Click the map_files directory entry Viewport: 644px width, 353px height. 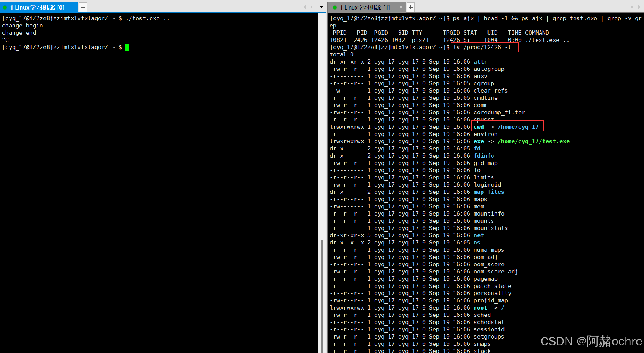pos(489,192)
